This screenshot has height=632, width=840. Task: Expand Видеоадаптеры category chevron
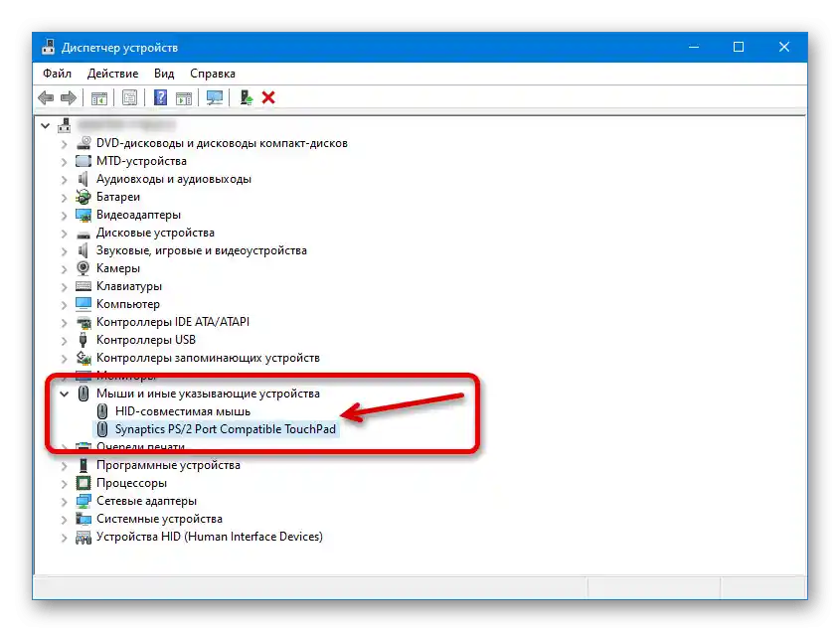tap(65, 216)
